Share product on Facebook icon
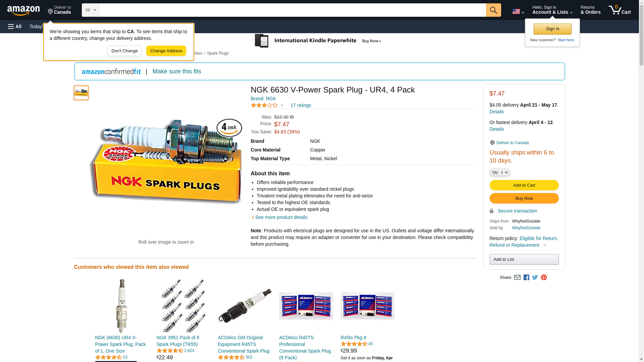644x362 pixels. click(526, 278)
